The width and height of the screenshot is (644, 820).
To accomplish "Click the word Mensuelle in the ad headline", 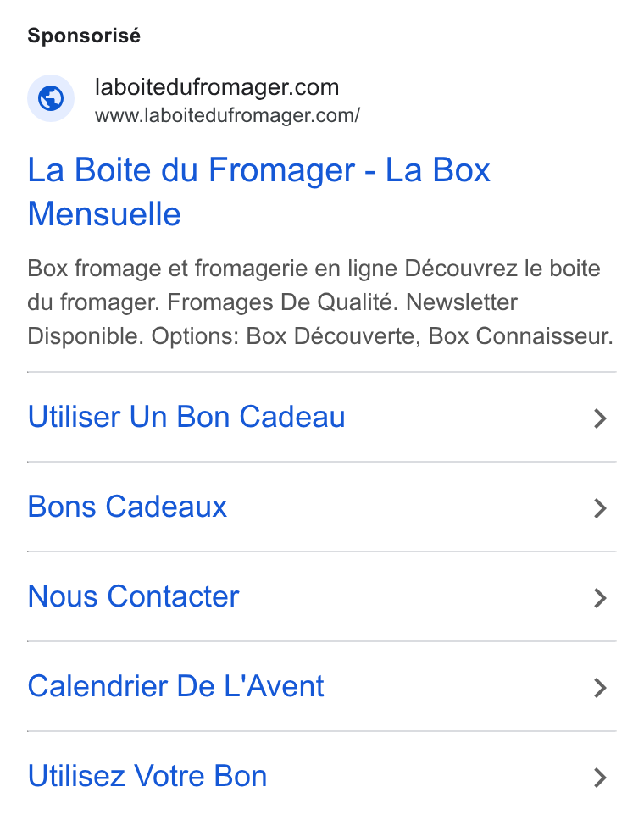I will (x=104, y=213).
